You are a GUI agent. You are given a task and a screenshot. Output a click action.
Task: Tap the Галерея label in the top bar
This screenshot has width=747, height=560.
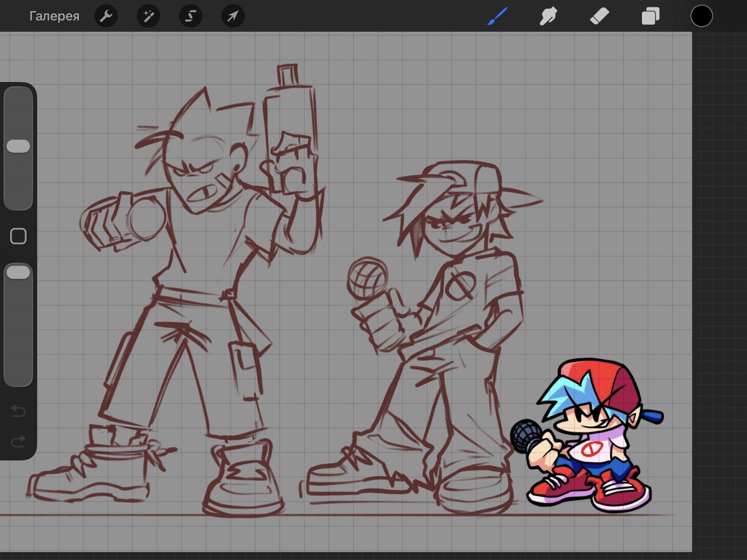click(x=55, y=16)
